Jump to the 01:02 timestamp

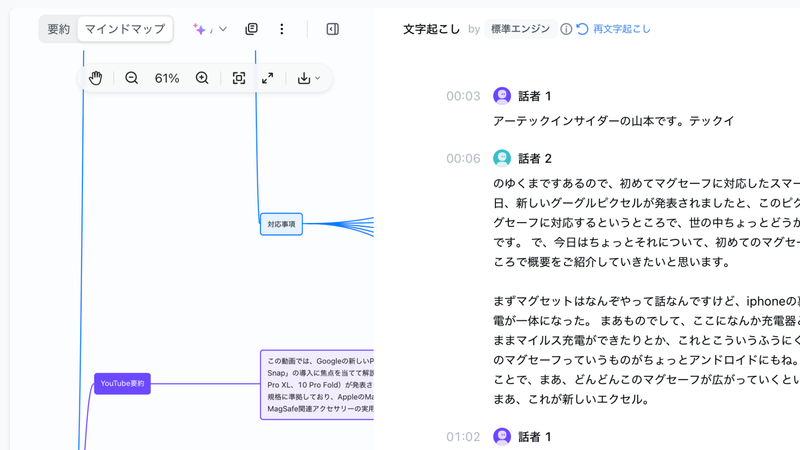[463, 437]
